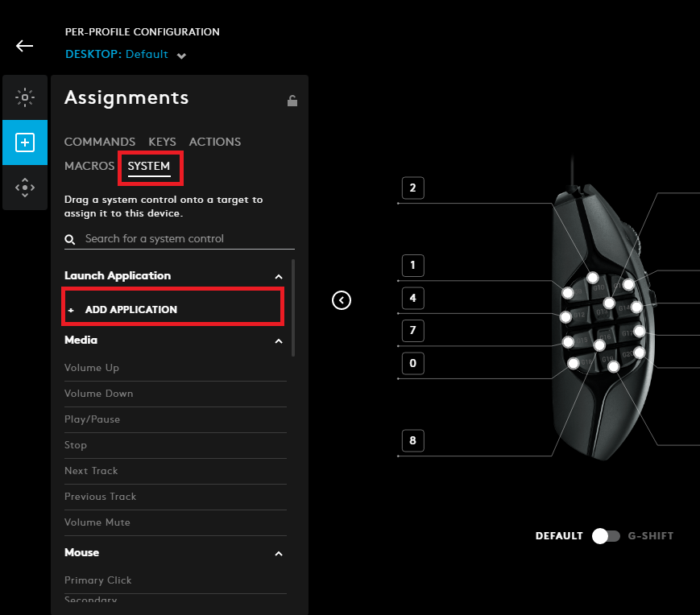Image resolution: width=700 pixels, height=615 pixels.
Task: Open the DESKTOP: Default profile dropdown
Action: pos(126,55)
